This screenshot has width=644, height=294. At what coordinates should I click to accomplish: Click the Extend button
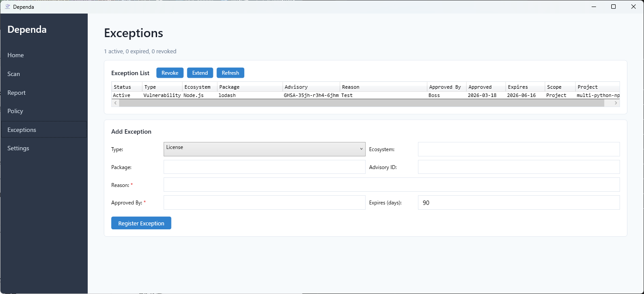pyautogui.click(x=200, y=73)
